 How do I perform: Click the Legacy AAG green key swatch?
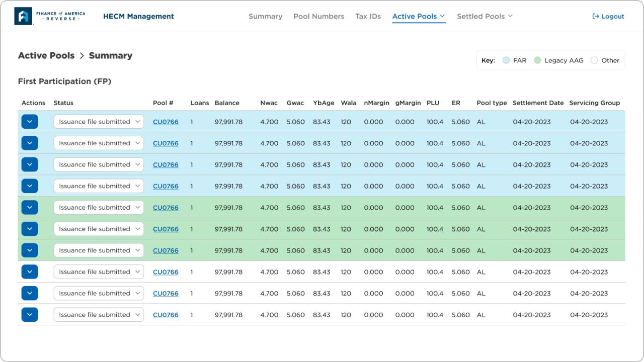click(x=537, y=60)
